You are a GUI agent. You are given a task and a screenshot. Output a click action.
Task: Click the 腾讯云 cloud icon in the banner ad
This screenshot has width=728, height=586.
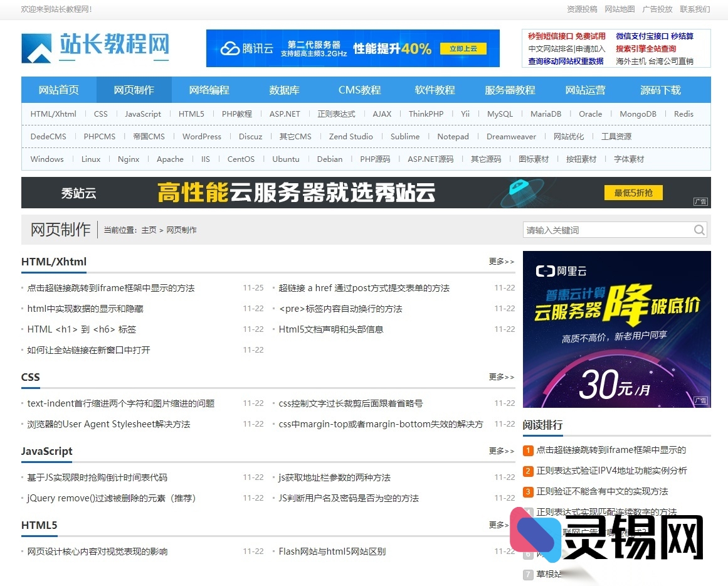229,48
